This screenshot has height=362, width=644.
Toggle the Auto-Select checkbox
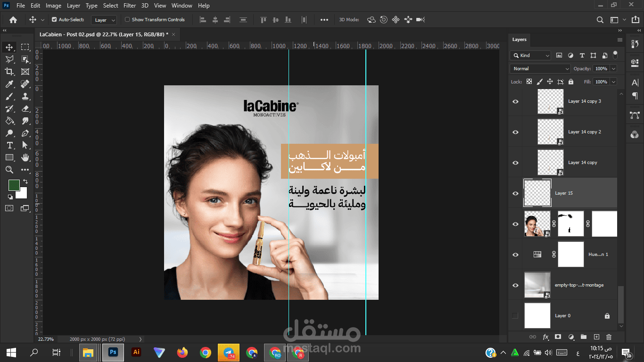[54, 20]
